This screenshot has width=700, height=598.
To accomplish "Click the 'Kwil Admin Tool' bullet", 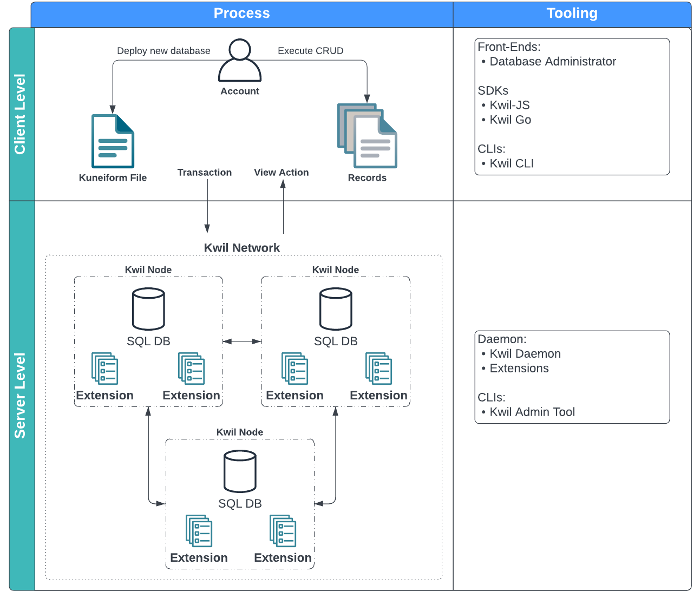I will tap(528, 412).
